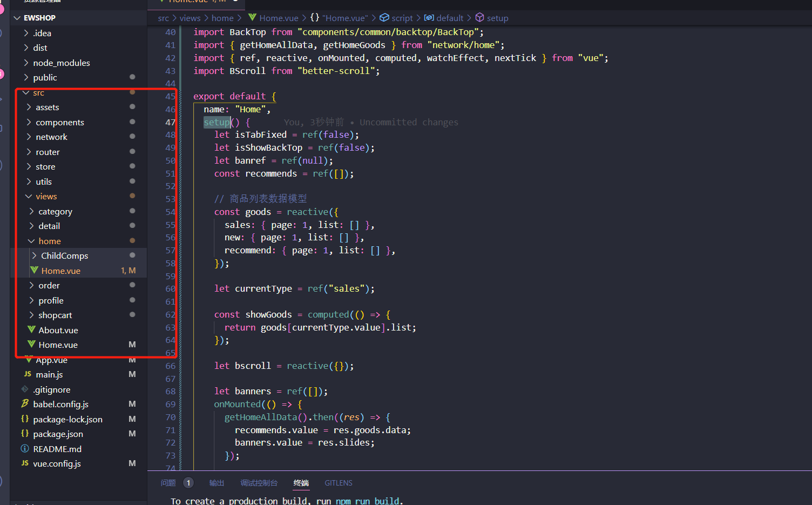Click line number 62 in gutter
Image resolution: width=812 pixels, height=505 pixels.
coord(171,315)
